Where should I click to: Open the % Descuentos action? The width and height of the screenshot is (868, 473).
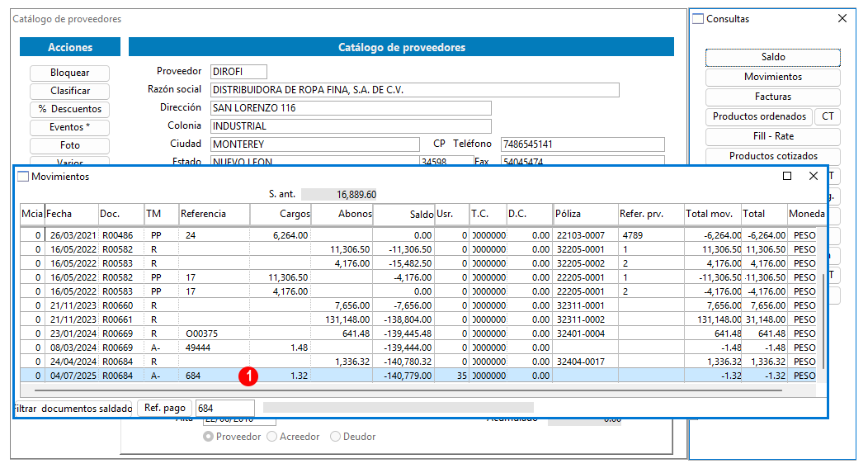pos(70,109)
